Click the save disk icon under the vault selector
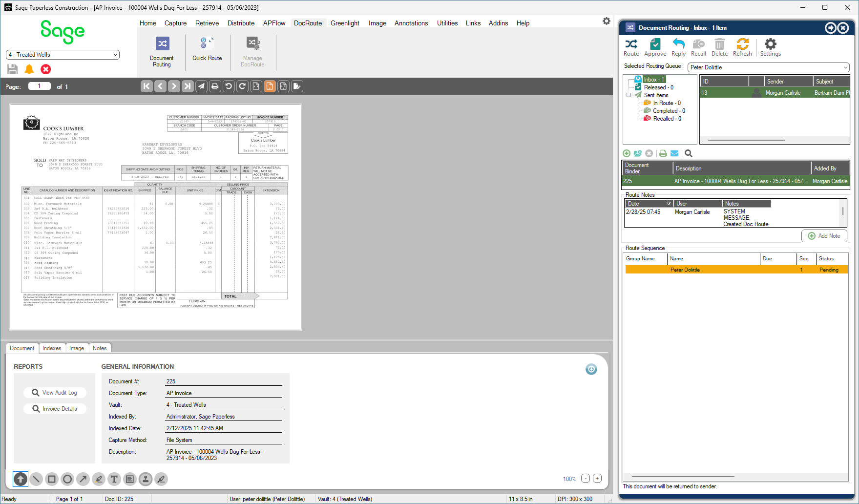The width and height of the screenshot is (859, 504). 13,69
